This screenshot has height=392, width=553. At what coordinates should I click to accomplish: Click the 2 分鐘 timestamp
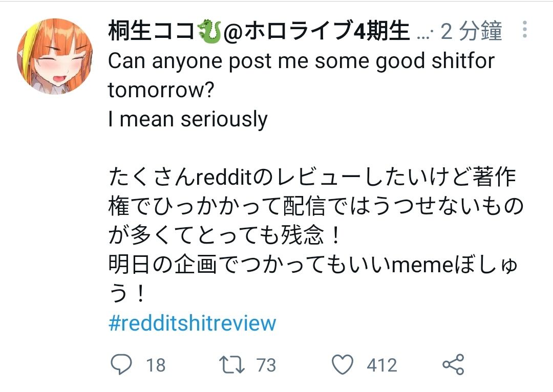471,32
